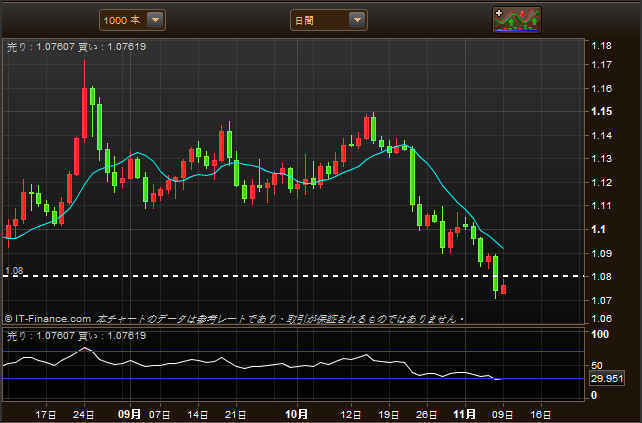Open the 1000本 bar count dropdown
Image resolution: width=642 pixels, height=423 pixels.
pos(132,20)
